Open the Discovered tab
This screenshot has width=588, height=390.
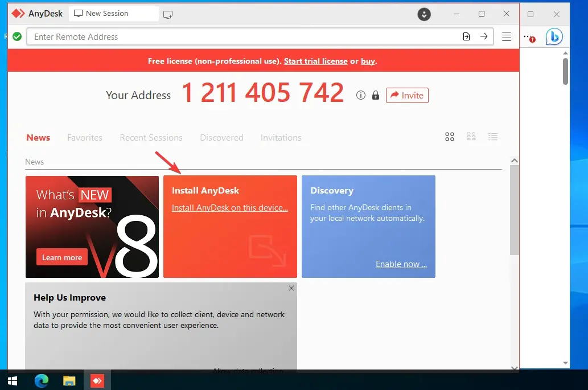coord(221,138)
